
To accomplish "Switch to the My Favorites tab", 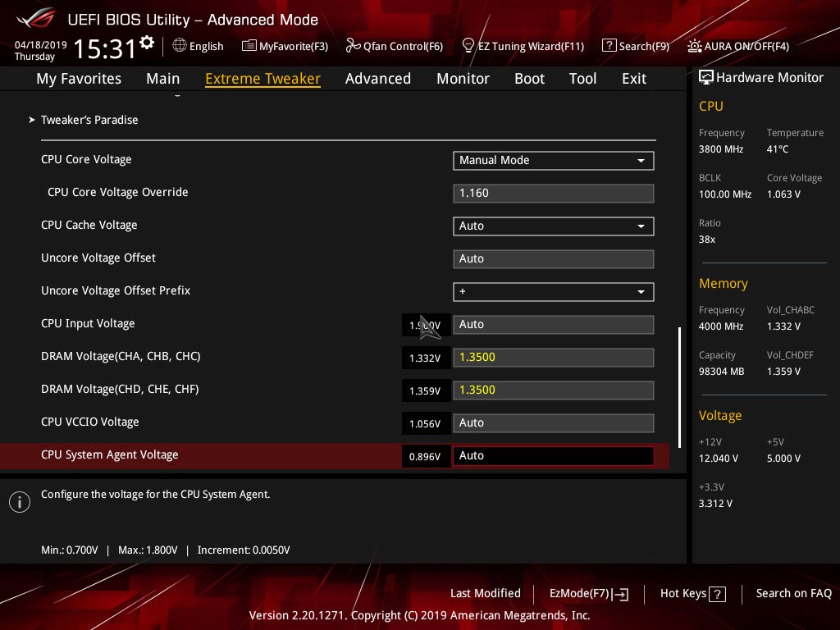I will coord(79,79).
